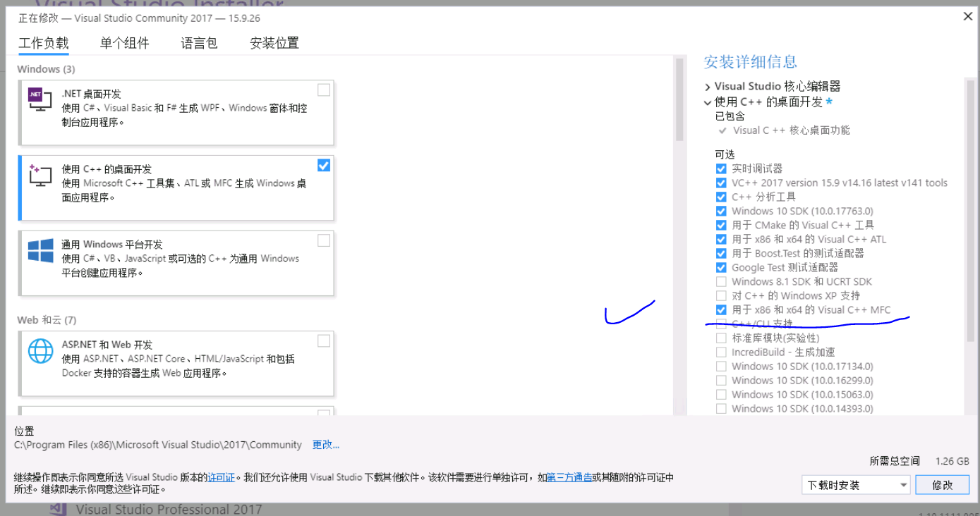Check Windows 10 SDK (10.0.17134.0)

(721, 366)
